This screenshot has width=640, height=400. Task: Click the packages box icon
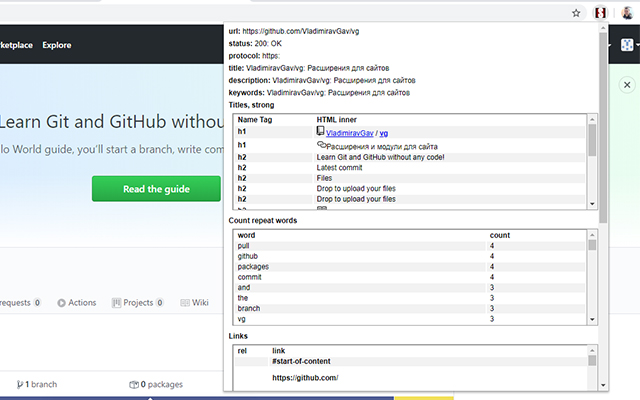[x=134, y=384]
